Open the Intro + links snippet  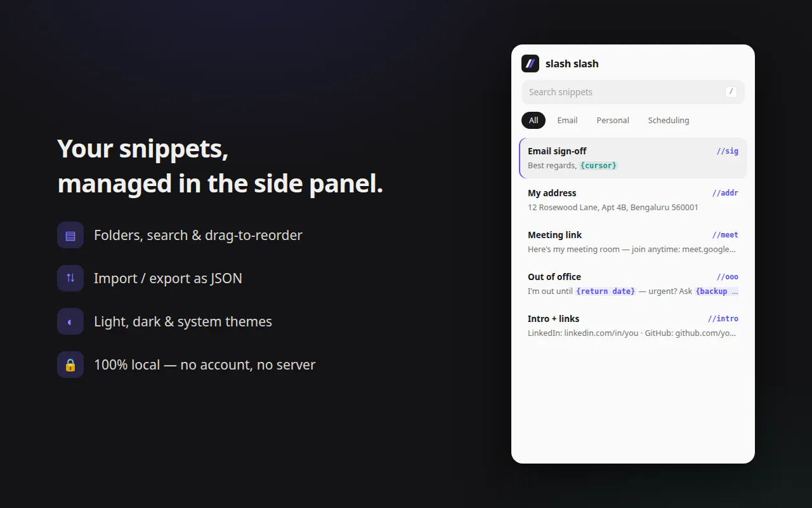[x=633, y=326]
